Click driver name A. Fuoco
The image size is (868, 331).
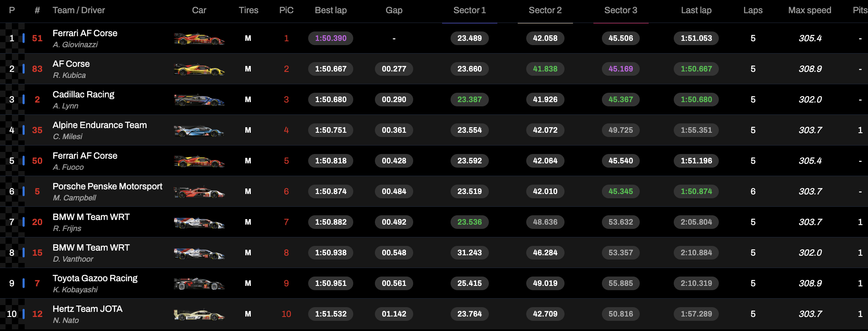coord(68,167)
